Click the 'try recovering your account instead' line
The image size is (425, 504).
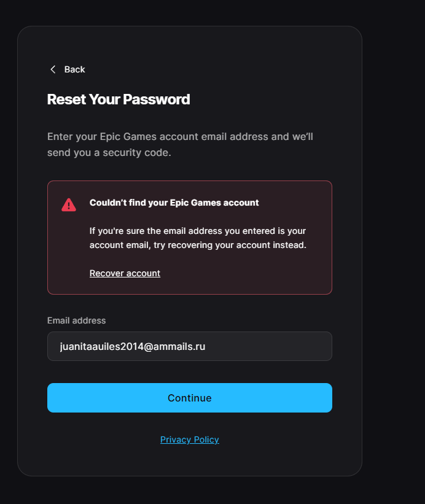tap(230, 245)
